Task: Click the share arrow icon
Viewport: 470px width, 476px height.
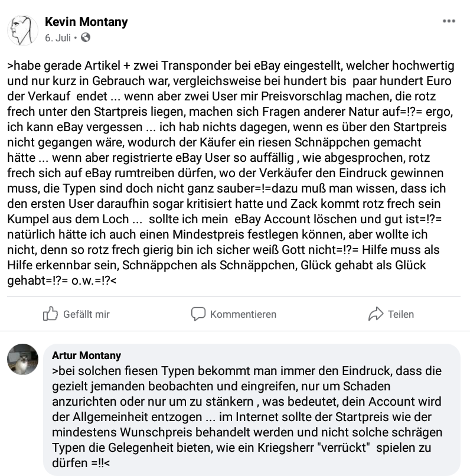Action: pyautogui.click(x=376, y=314)
